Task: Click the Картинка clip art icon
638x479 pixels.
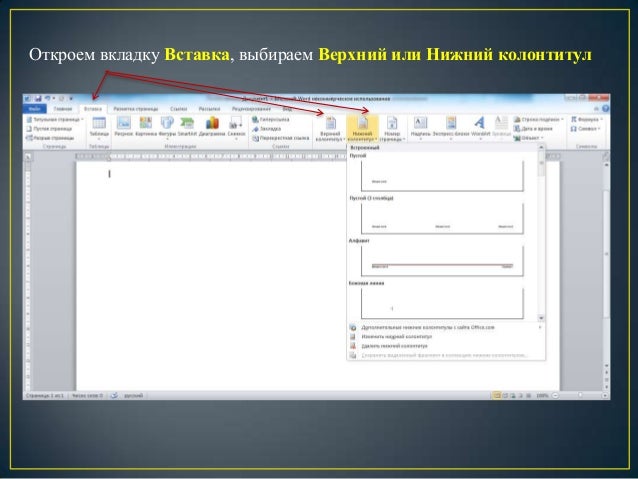Action: click(146, 126)
